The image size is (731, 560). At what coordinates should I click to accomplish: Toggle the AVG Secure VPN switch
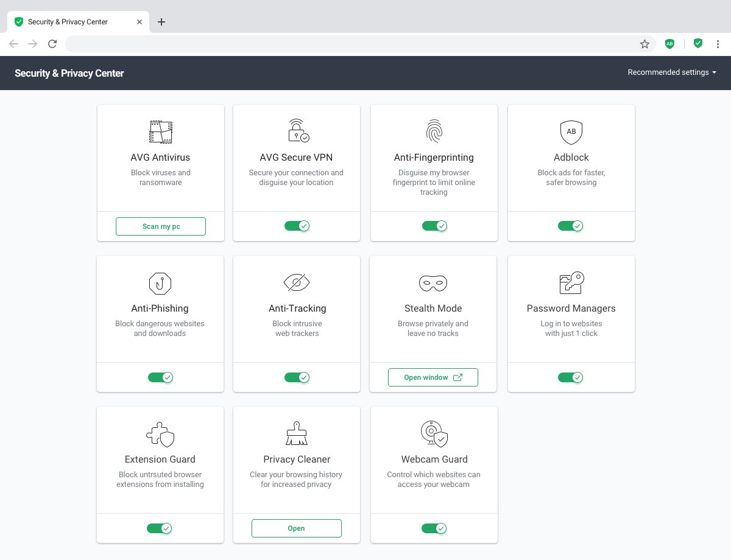coord(297,226)
